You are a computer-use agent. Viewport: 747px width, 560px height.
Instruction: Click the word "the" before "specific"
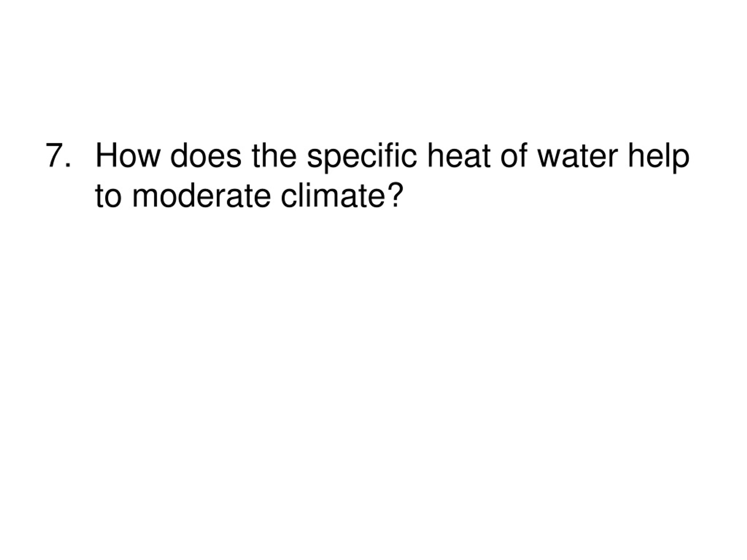(274, 155)
